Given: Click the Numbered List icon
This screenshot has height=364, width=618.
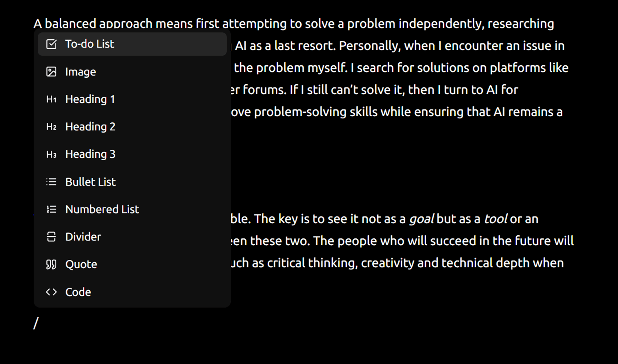Looking at the screenshot, I should 51,209.
